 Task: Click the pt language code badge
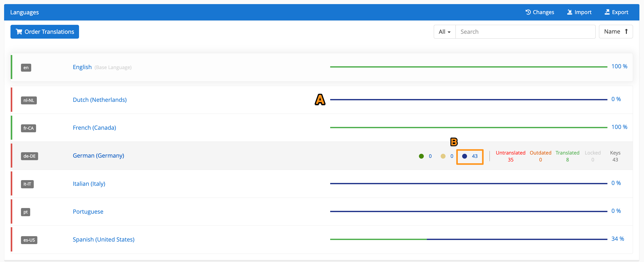[26, 212]
